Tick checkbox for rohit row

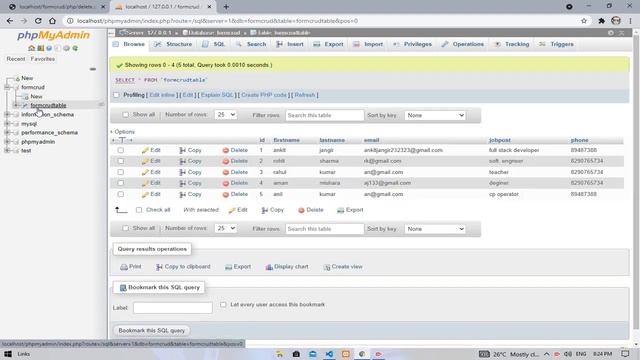[x=120, y=161]
